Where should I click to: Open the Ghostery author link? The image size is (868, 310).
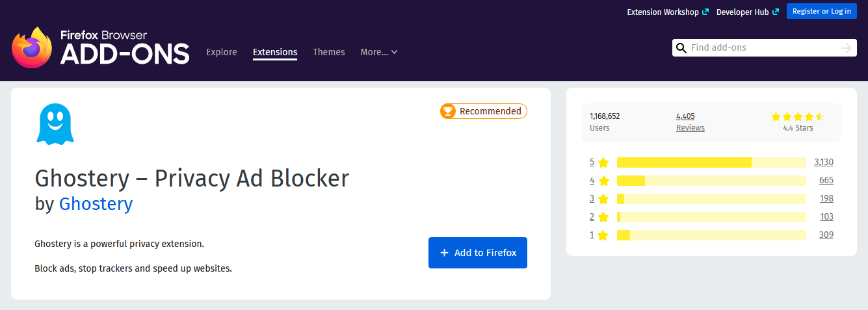96,204
